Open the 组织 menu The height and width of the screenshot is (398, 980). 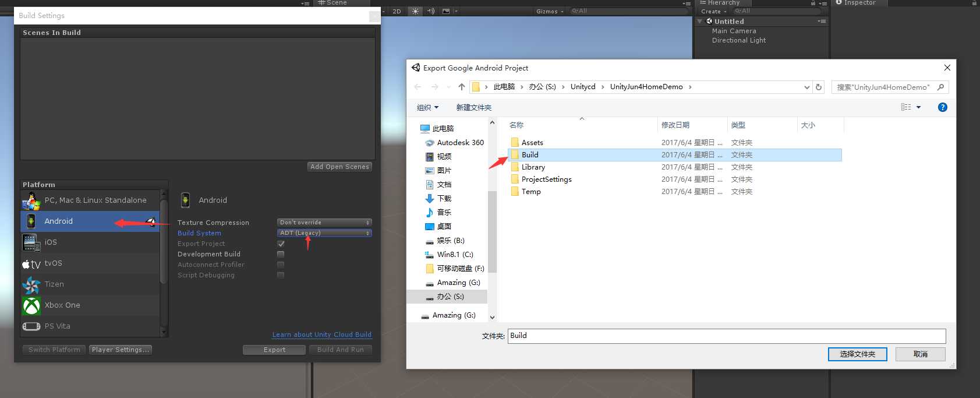click(x=427, y=107)
